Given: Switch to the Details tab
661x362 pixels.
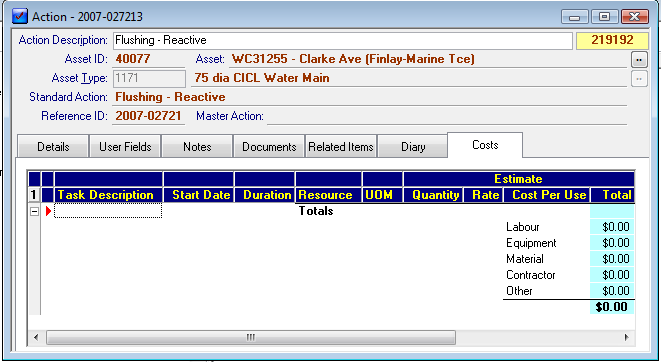Looking at the screenshot, I should coord(53,147).
